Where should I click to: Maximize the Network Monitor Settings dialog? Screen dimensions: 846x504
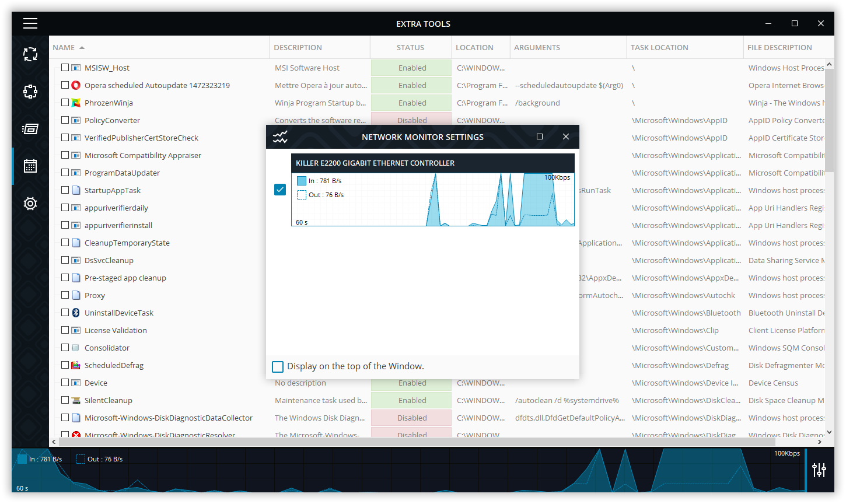(x=540, y=136)
